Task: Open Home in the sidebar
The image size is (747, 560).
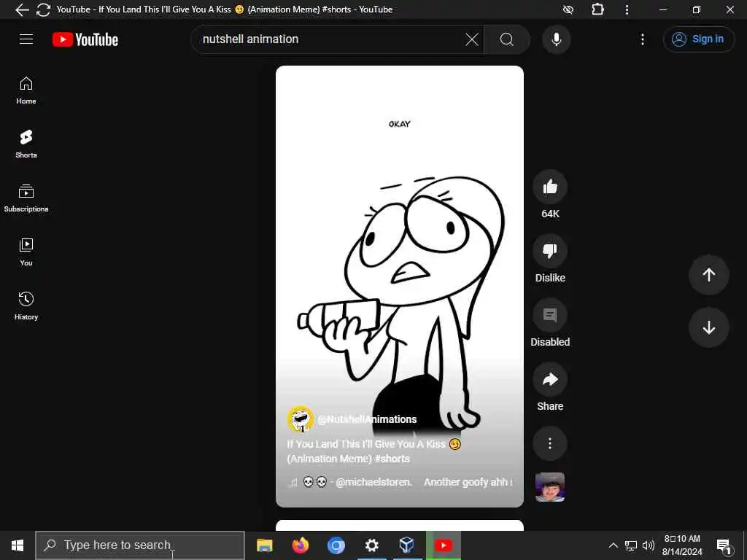Action: (26, 90)
